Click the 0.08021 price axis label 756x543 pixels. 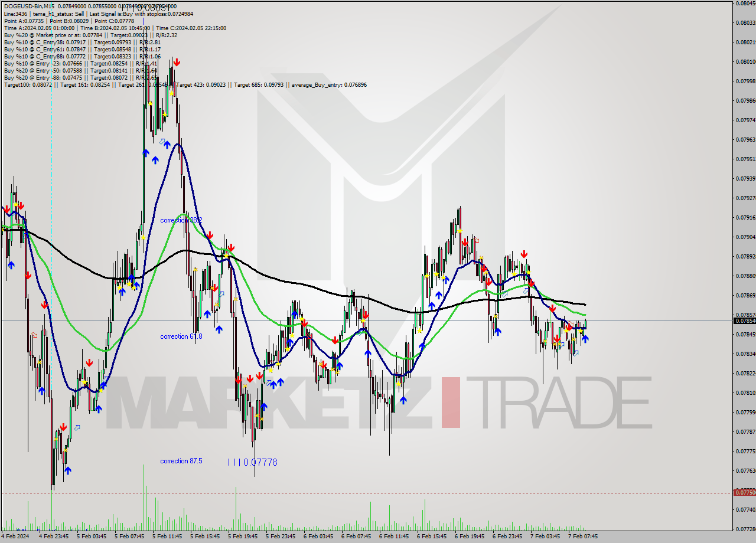(745, 42)
